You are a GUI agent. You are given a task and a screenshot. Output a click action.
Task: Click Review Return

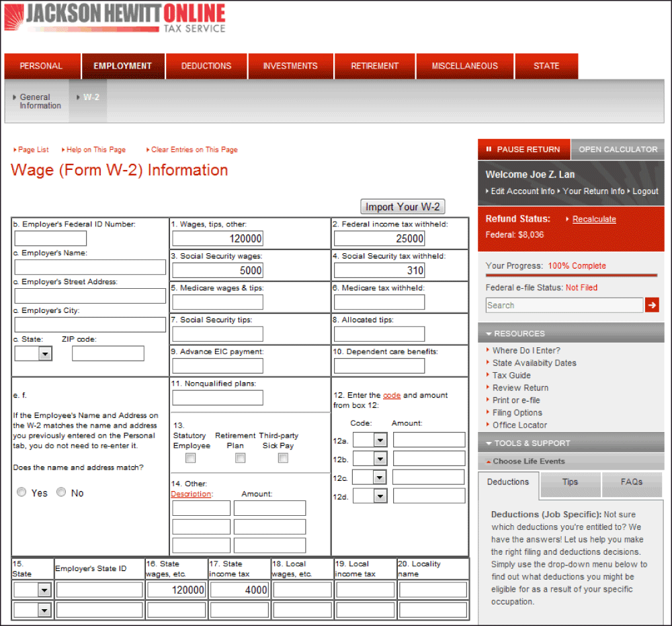pyautogui.click(x=520, y=388)
